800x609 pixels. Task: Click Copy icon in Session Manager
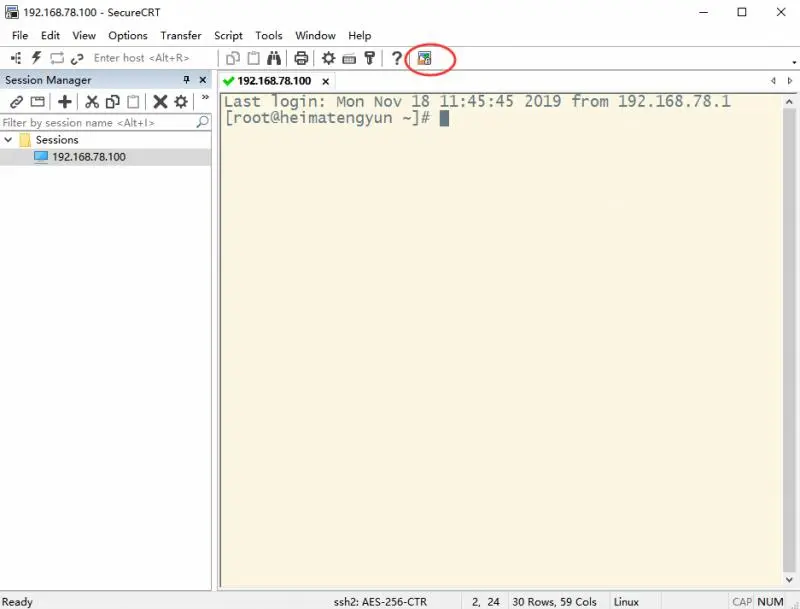click(112, 102)
